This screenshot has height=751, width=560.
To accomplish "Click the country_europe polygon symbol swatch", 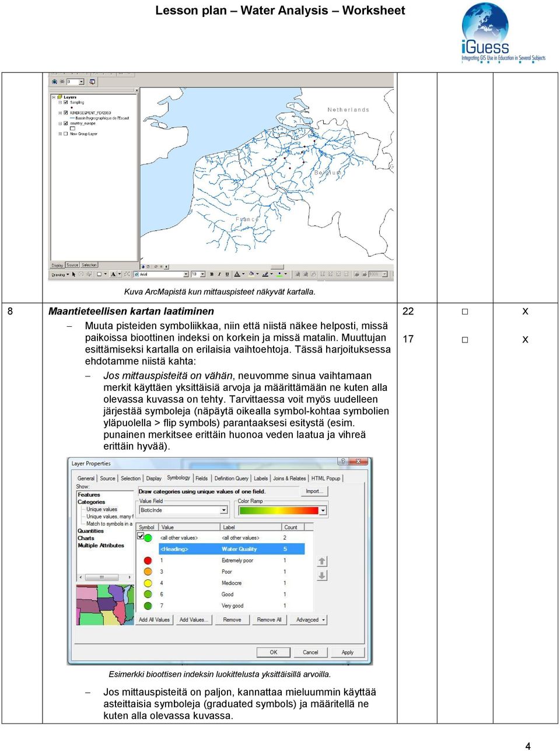I will (72, 129).
